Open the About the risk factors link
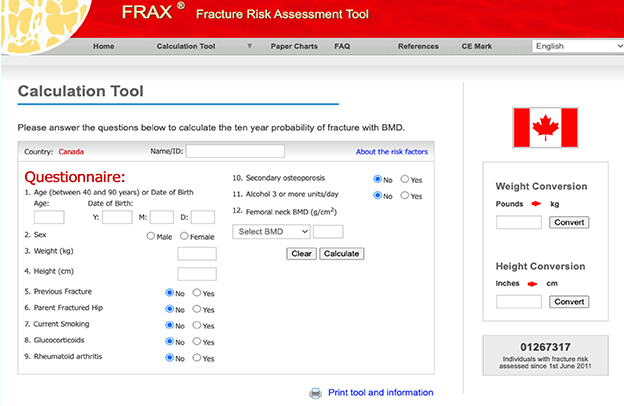The width and height of the screenshot is (624, 406). pos(392,152)
